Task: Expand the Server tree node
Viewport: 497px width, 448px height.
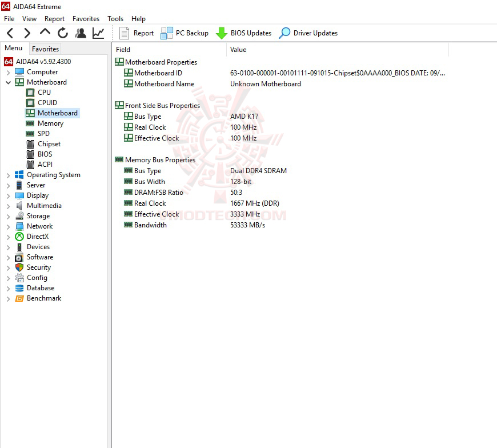Action: pos(8,186)
